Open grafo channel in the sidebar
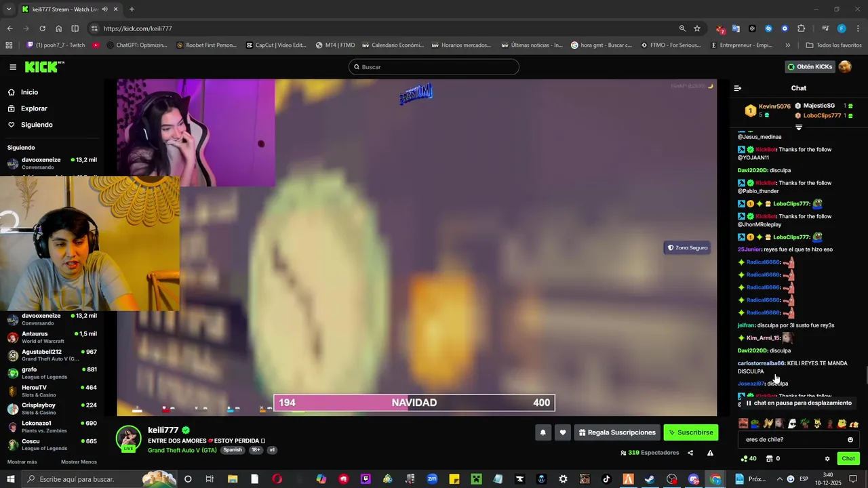The height and width of the screenshot is (488, 868). coord(52,373)
